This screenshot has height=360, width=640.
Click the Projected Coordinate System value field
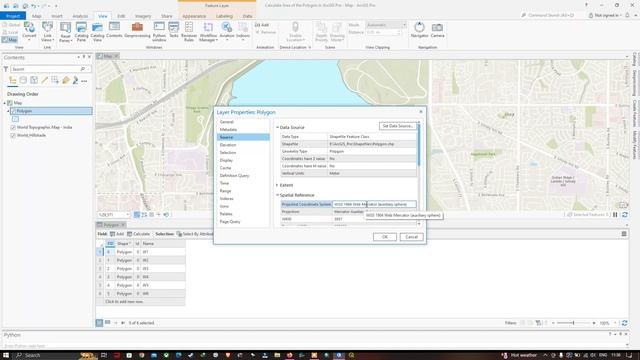(x=374, y=204)
